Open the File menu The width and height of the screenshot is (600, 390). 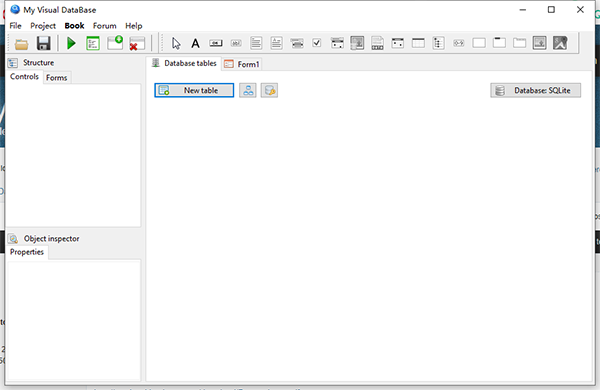coord(15,26)
